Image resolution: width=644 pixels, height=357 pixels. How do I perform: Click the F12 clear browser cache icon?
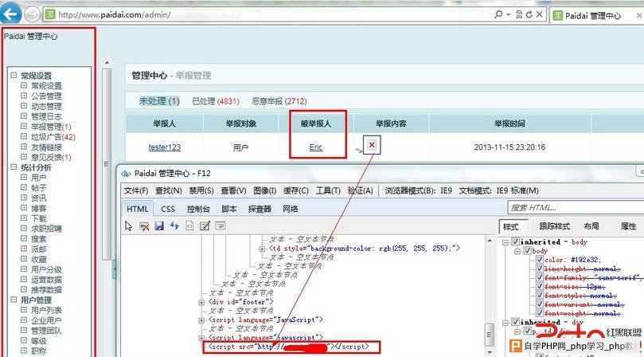click(x=144, y=226)
